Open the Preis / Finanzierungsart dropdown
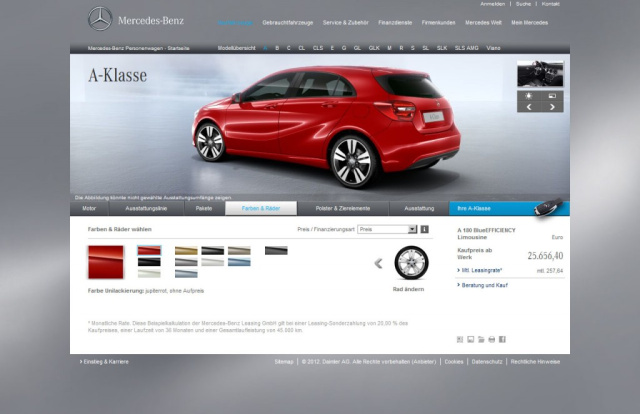 point(386,229)
